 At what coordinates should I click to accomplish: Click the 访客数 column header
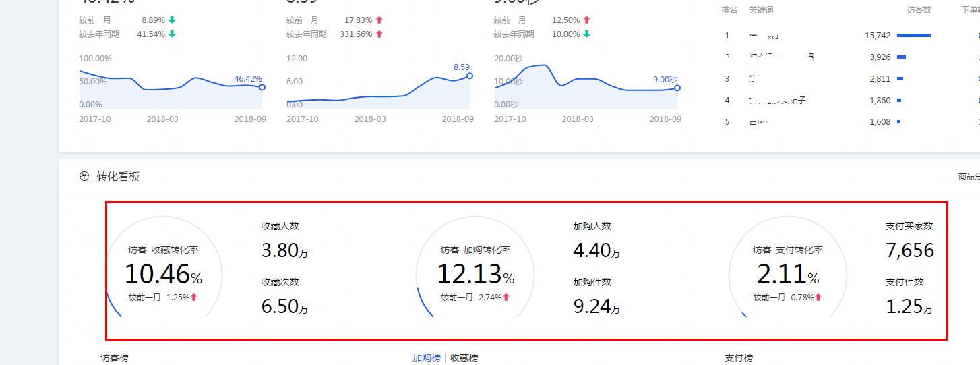[919, 10]
